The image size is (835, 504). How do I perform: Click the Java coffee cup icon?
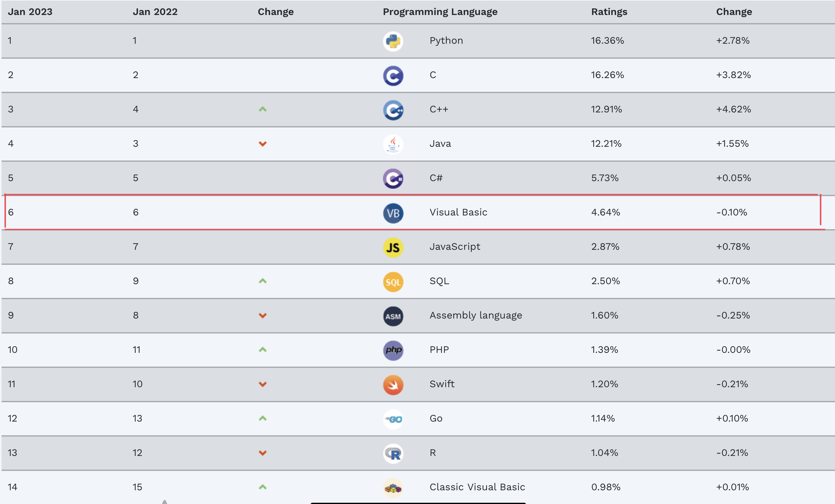(x=393, y=144)
